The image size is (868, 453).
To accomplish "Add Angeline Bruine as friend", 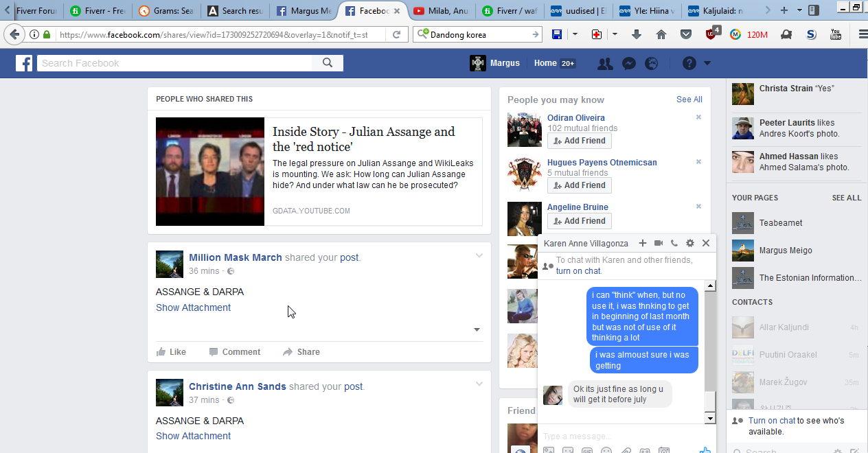I will pyautogui.click(x=579, y=221).
